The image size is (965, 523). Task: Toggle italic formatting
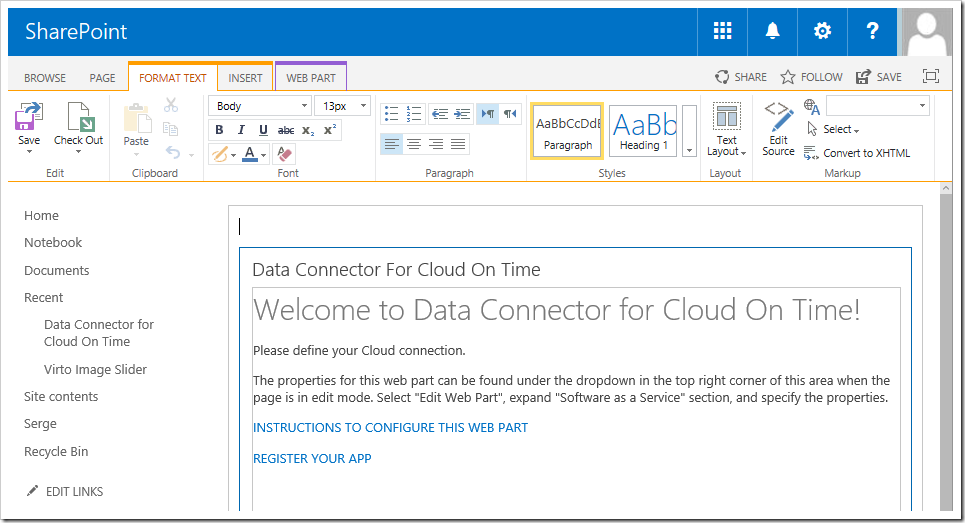coord(241,130)
